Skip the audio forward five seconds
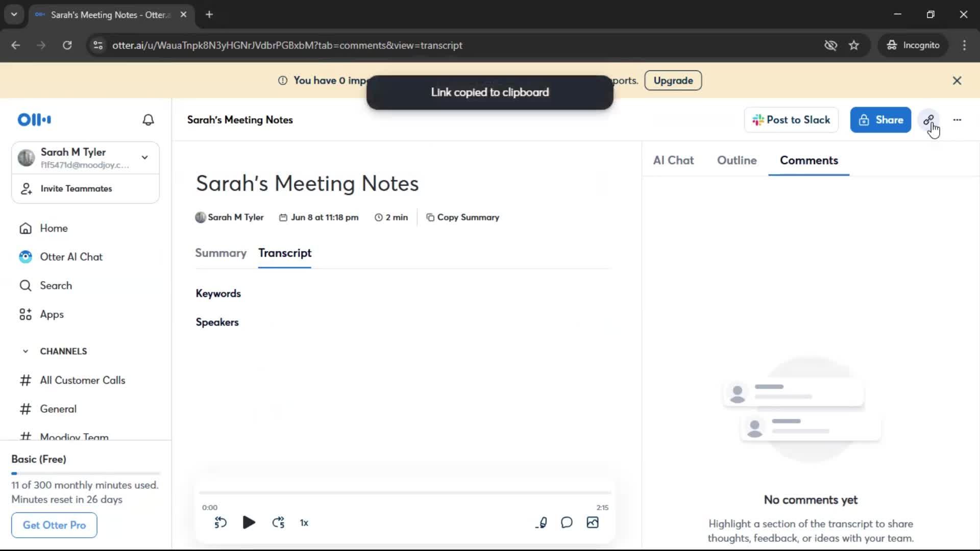980x551 pixels. tap(278, 522)
